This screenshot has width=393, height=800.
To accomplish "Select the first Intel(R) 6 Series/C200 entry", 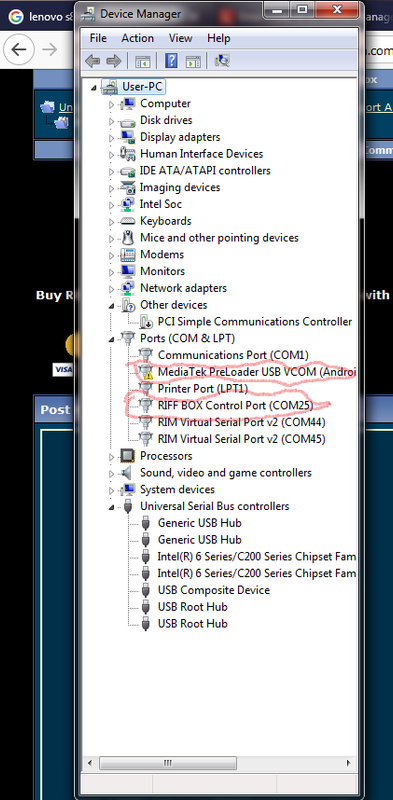I will (257, 557).
